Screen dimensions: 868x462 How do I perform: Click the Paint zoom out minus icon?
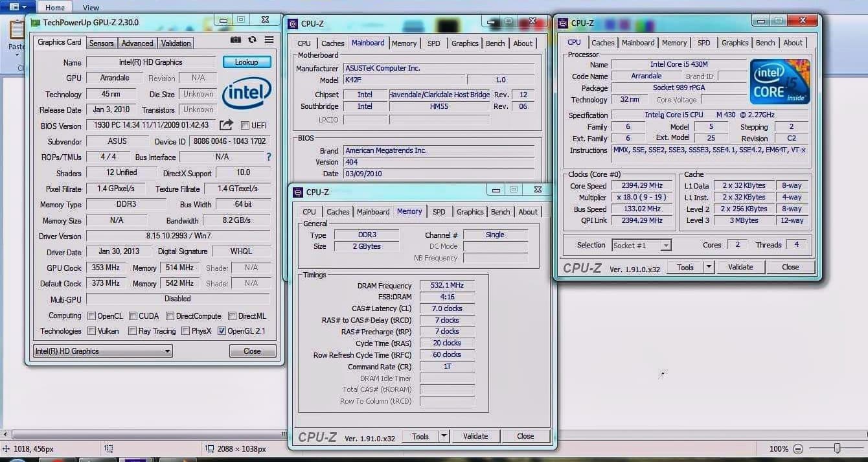(x=798, y=448)
